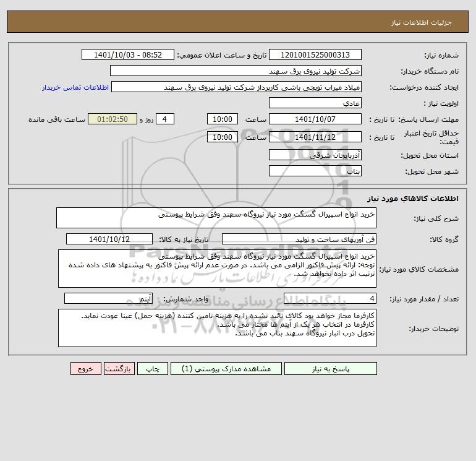Image resolution: width=476 pixels, height=461 pixels.
Task: Click the شماره نیاز label
Action: pos(441,55)
